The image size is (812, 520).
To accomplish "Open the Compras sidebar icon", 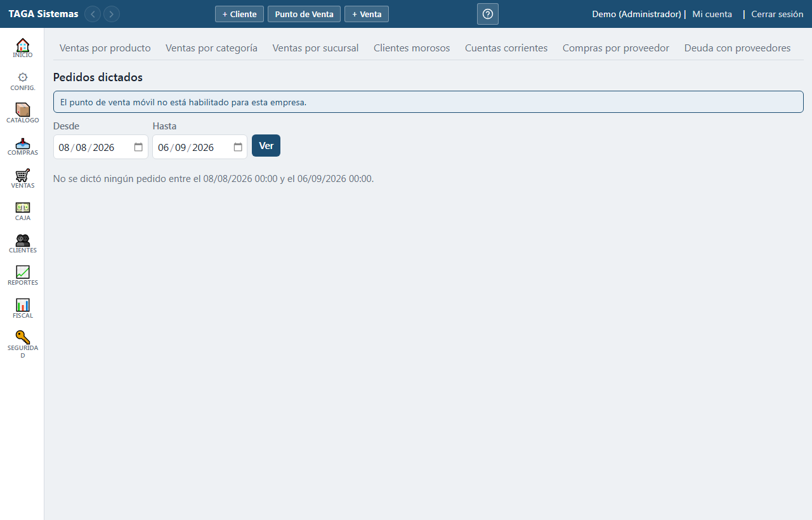I will click(22, 143).
